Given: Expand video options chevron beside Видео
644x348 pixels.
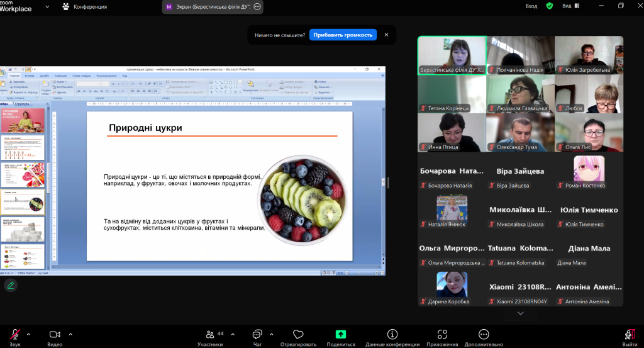Looking at the screenshot, I should (70, 334).
